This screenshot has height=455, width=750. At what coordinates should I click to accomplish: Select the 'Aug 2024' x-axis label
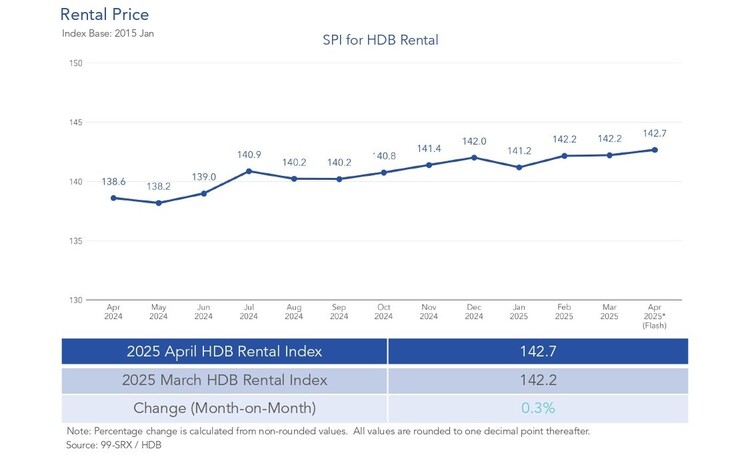click(294, 311)
